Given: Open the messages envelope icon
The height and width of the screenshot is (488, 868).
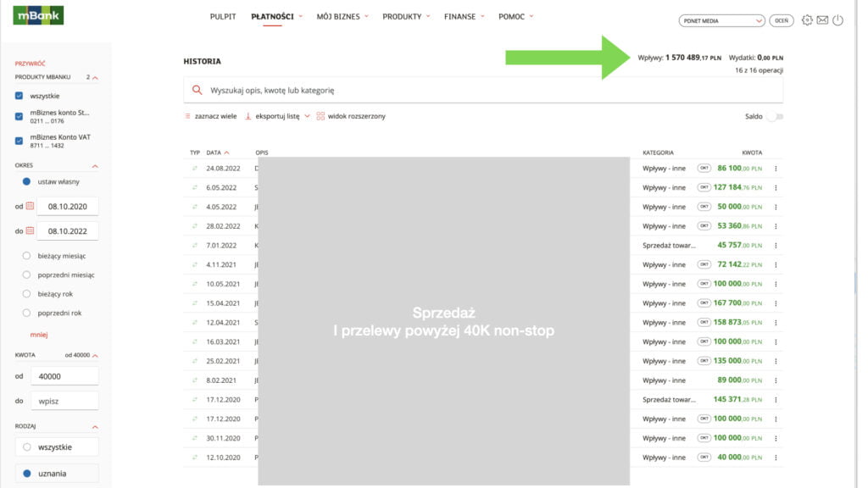Looking at the screenshot, I should [822, 20].
